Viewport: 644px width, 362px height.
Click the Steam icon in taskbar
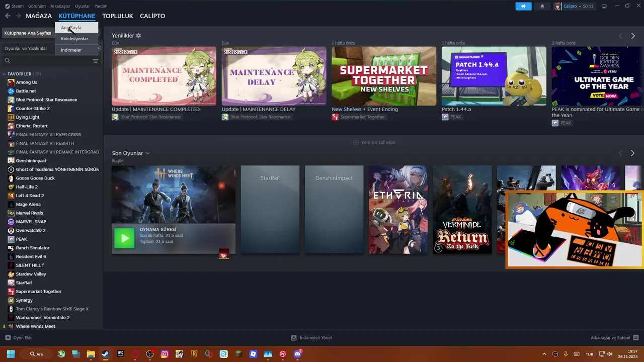pos(105,354)
